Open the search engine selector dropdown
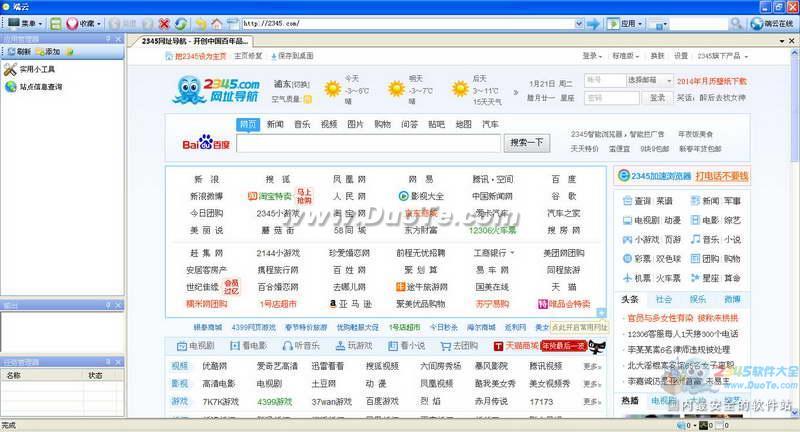800x432 pixels. click(x=659, y=24)
